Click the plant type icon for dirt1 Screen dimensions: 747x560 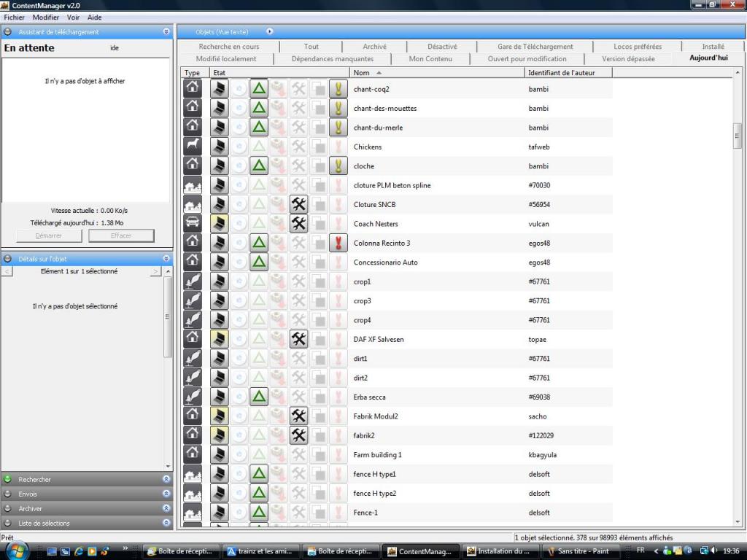pyautogui.click(x=193, y=359)
